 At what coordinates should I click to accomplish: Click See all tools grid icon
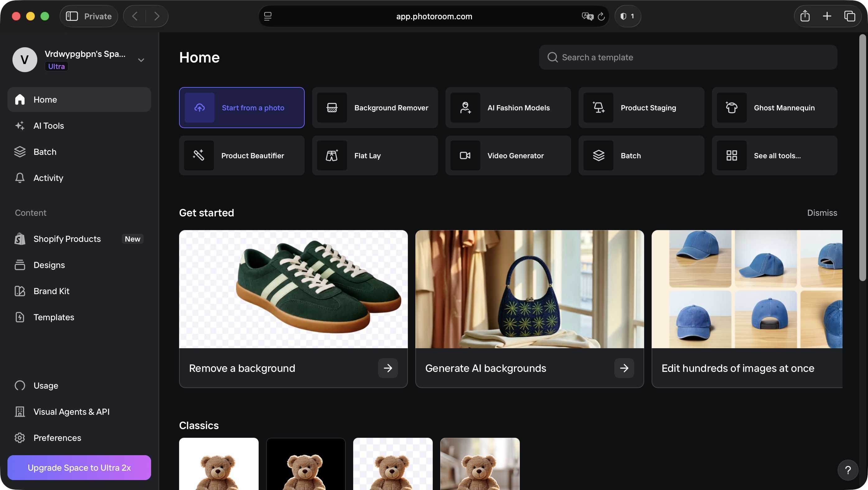[732, 155]
